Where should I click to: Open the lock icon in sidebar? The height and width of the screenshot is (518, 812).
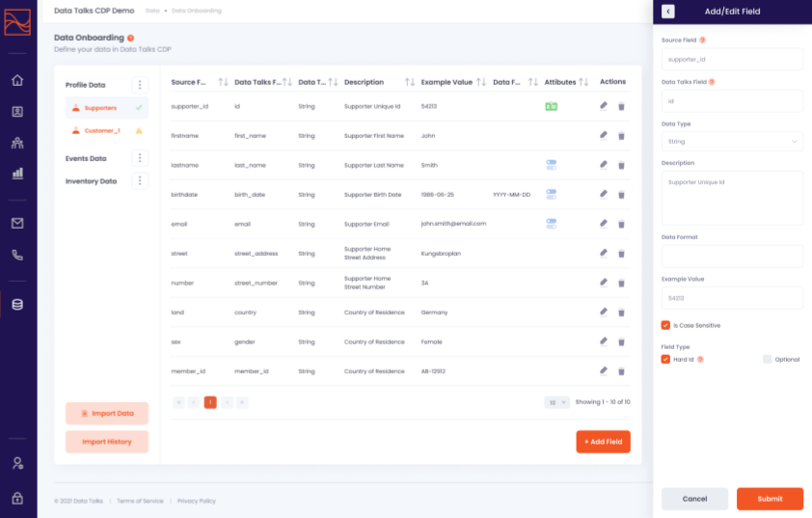click(17, 499)
